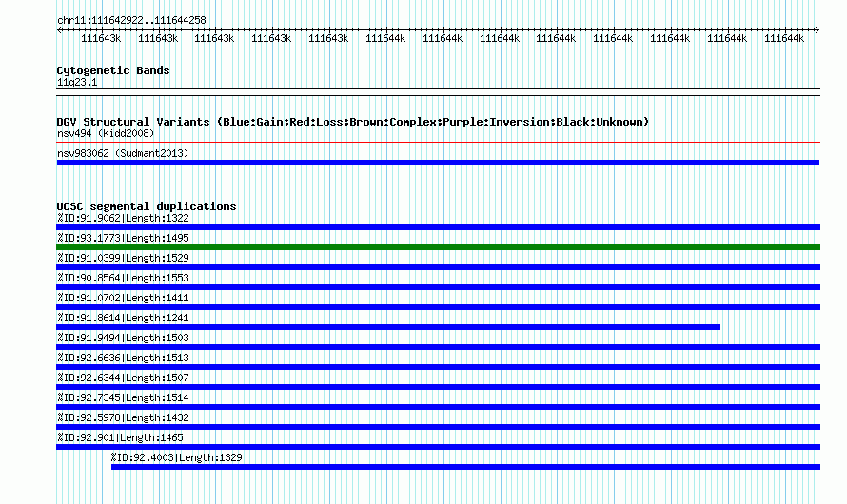Click the %ID:92.7345|Length:1514 label
The height and width of the screenshot is (504, 847).
click(123, 397)
